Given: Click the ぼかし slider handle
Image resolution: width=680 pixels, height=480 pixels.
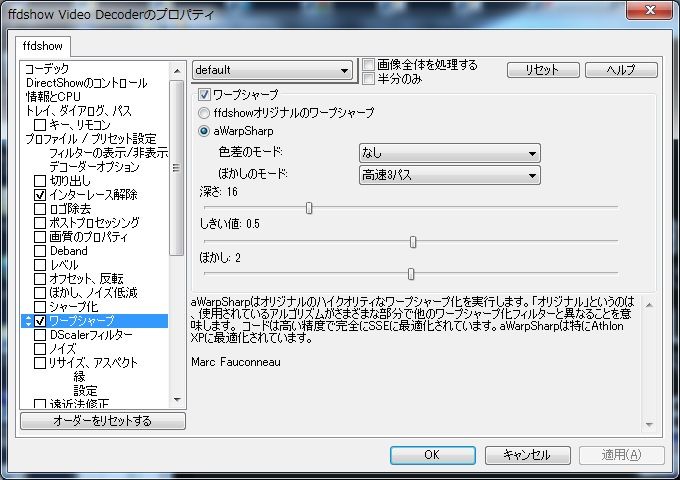Looking at the screenshot, I should pyautogui.click(x=411, y=274).
